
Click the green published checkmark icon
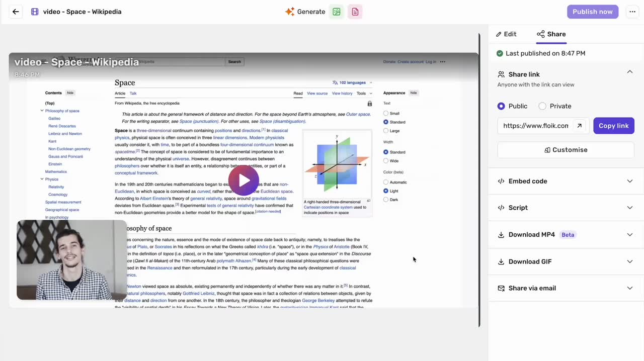[500, 53]
